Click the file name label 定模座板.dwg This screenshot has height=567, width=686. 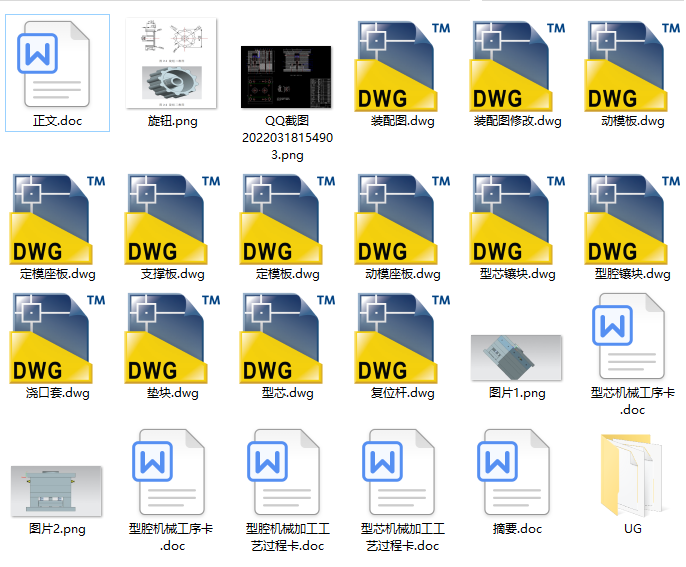[57, 274]
